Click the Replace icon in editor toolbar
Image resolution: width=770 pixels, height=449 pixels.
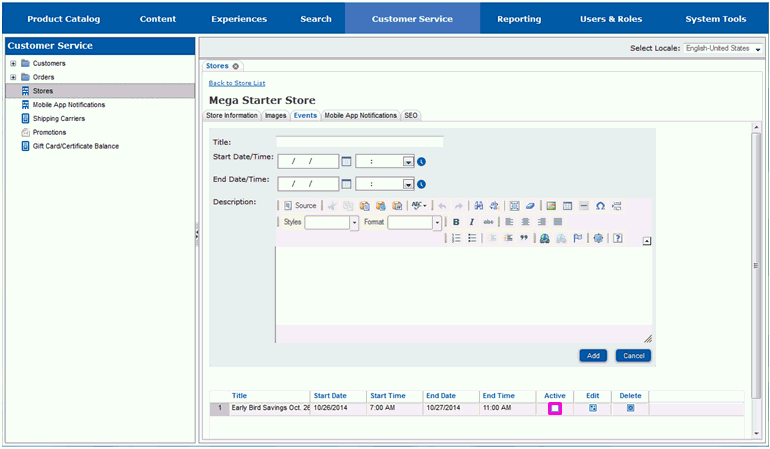[x=495, y=206]
